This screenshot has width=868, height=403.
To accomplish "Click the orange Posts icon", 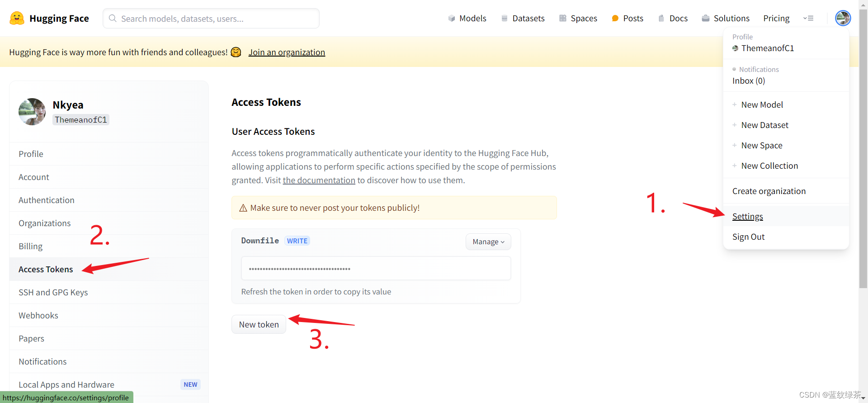I will (615, 19).
